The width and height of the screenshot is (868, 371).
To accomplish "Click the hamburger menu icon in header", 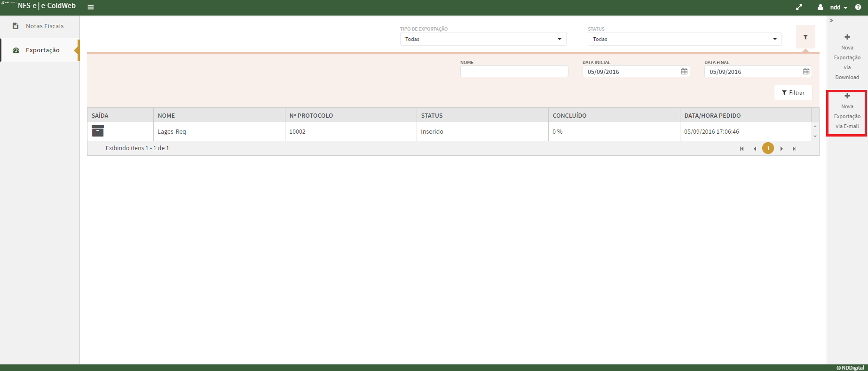I will [91, 7].
